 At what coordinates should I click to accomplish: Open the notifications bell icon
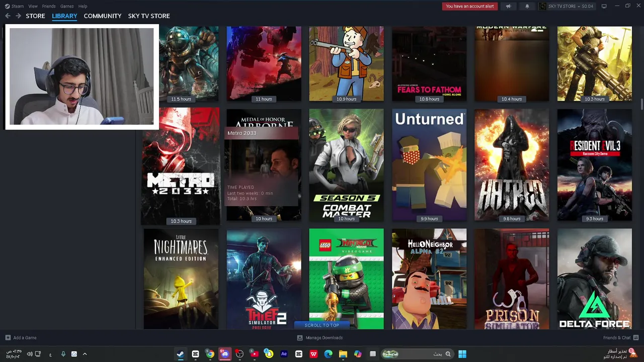[527, 6]
